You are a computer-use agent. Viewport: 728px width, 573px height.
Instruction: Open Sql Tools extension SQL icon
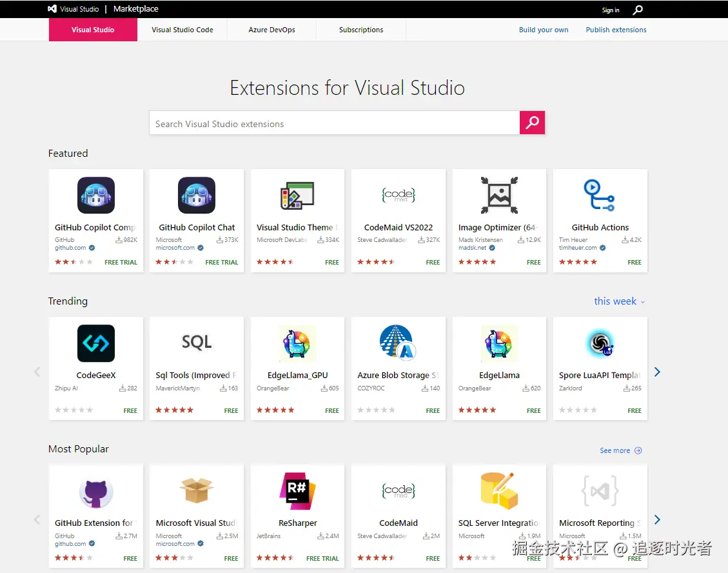pos(197,343)
